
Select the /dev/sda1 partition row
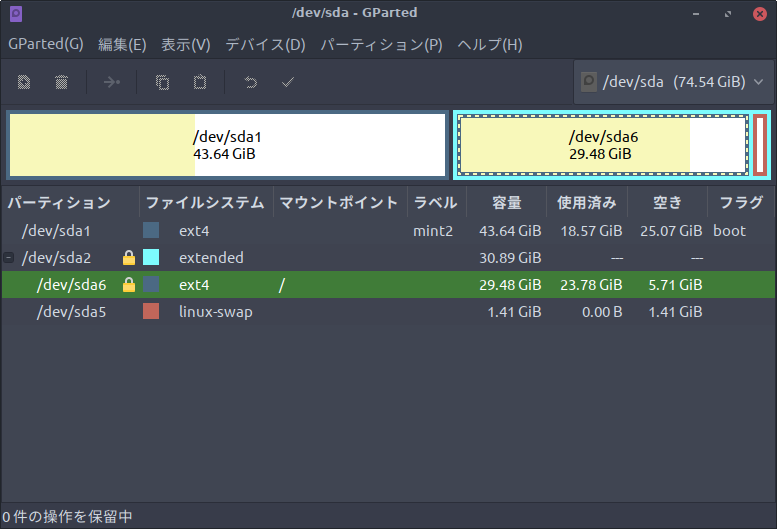click(388, 230)
